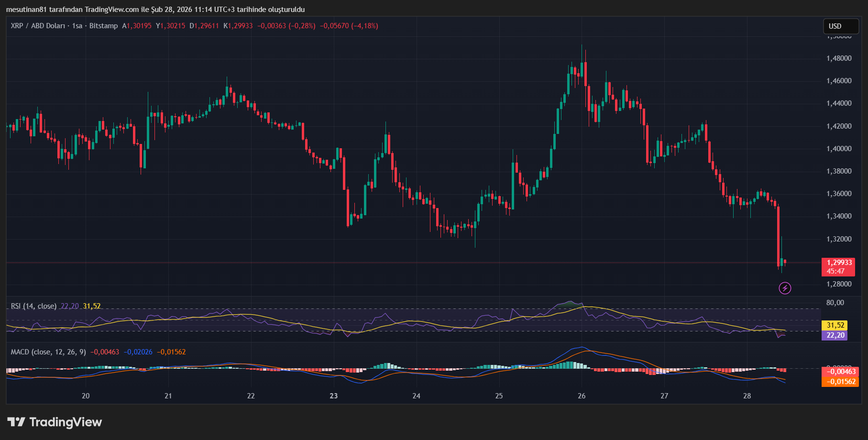868x440 pixels.
Task: Select the yellow RSI value 31,52 tag
Action: 834,326
